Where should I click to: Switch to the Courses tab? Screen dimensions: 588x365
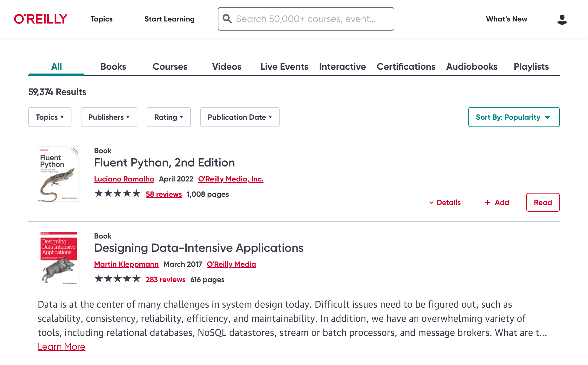pyautogui.click(x=170, y=67)
